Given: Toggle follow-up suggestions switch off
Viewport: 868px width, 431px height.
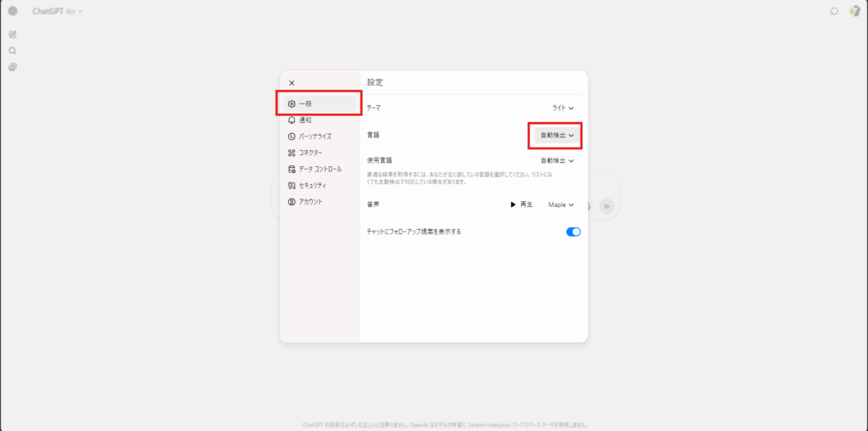Looking at the screenshot, I should [x=573, y=232].
